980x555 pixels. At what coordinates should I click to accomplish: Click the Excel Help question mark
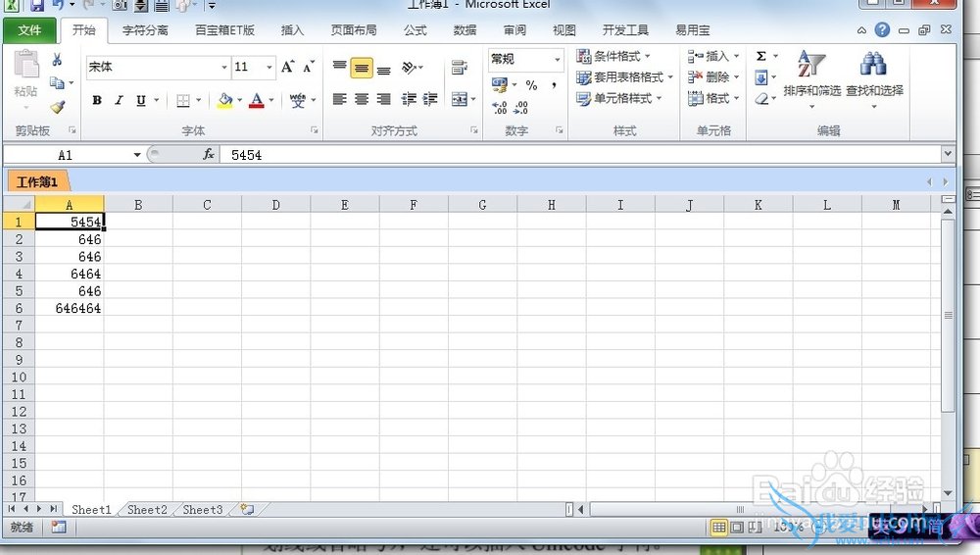(882, 29)
